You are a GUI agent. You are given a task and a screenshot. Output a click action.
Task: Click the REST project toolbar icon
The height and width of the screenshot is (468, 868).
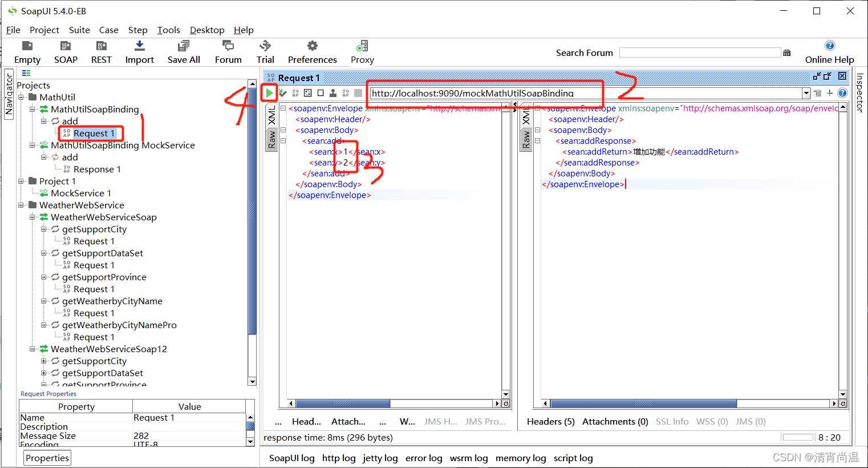[102, 46]
